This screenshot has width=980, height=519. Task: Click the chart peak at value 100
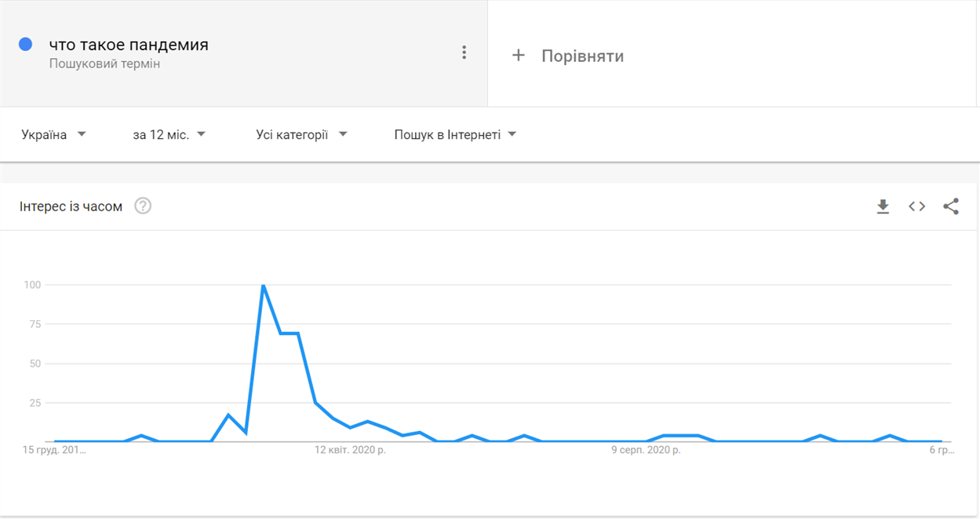(x=263, y=285)
